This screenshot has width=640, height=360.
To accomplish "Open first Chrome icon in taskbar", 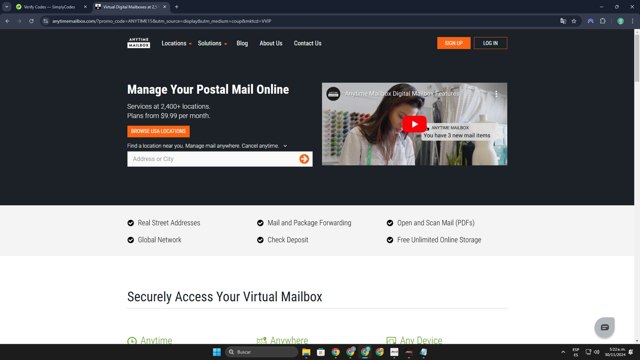I will (x=336, y=352).
